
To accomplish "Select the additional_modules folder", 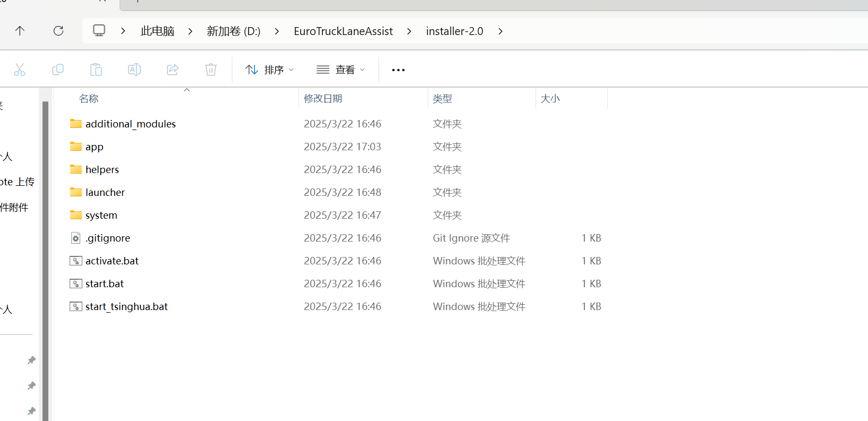I will click(x=130, y=124).
